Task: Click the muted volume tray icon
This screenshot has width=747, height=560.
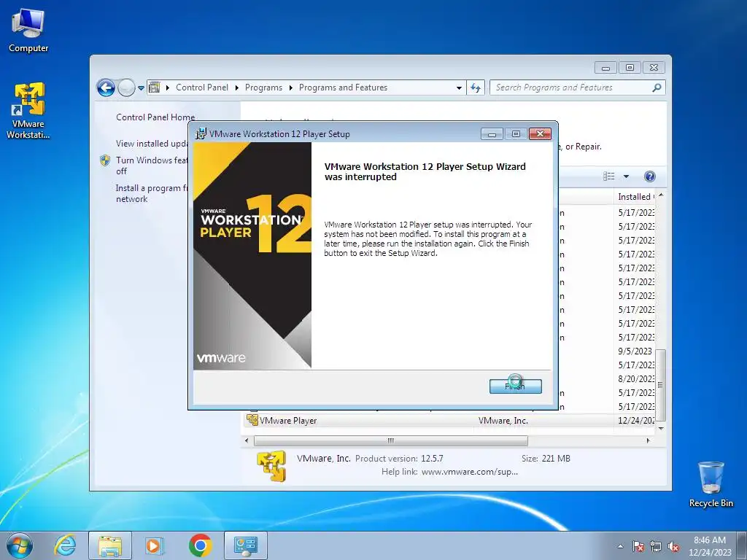Action: coord(673,546)
